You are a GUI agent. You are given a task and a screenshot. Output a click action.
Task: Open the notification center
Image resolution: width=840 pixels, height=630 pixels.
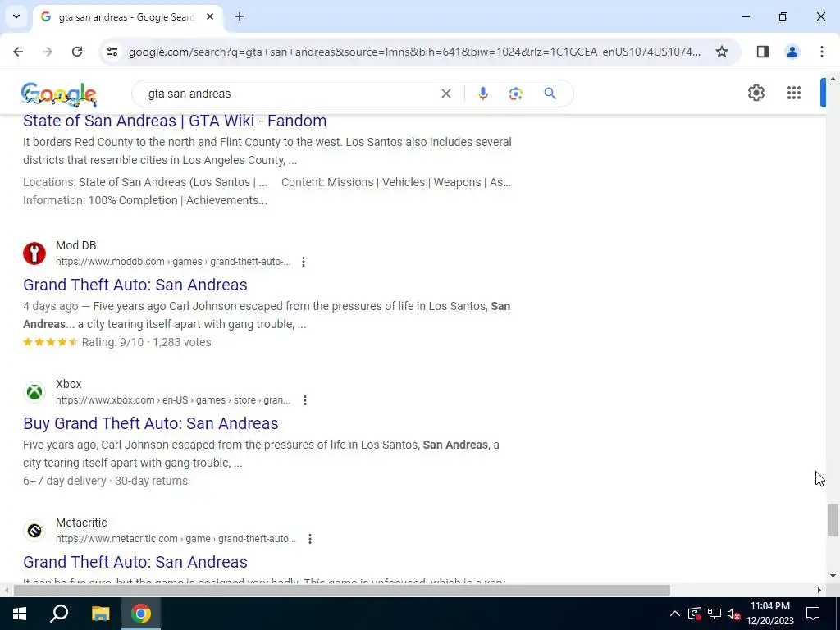(x=813, y=614)
